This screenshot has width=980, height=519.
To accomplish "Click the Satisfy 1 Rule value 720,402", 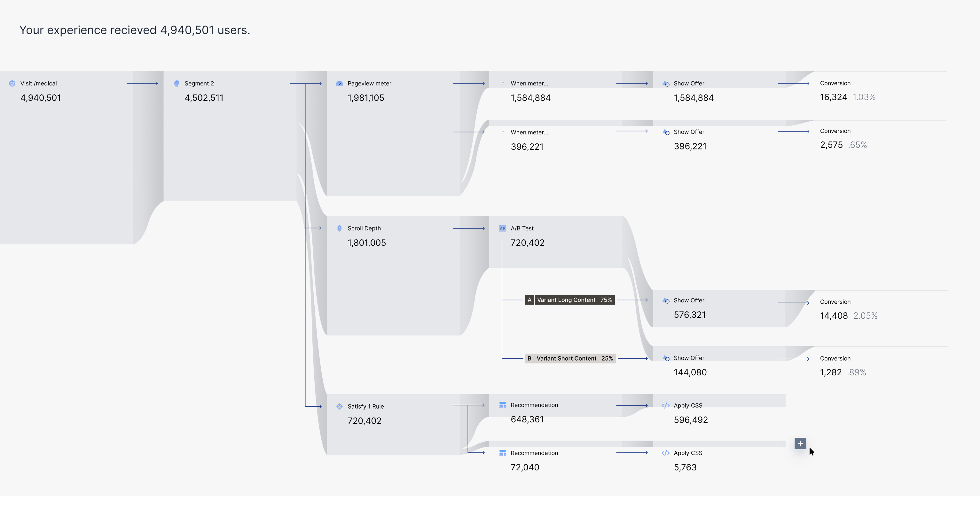I will tap(364, 421).
